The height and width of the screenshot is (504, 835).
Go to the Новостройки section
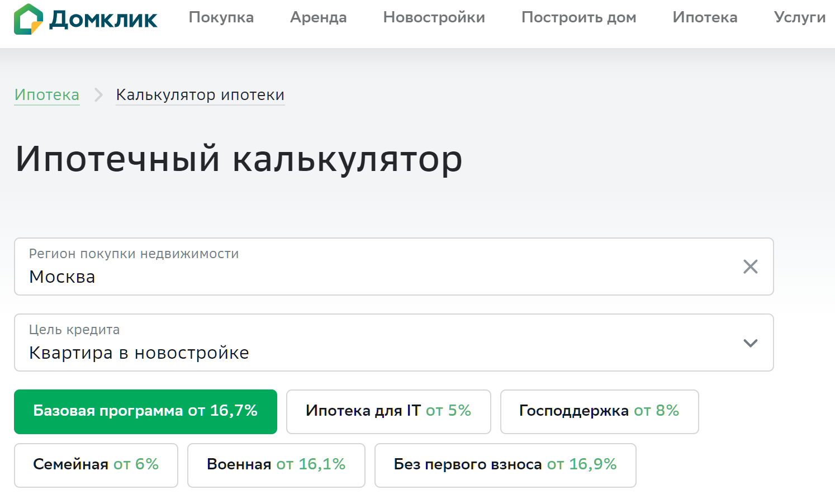coord(434,17)
